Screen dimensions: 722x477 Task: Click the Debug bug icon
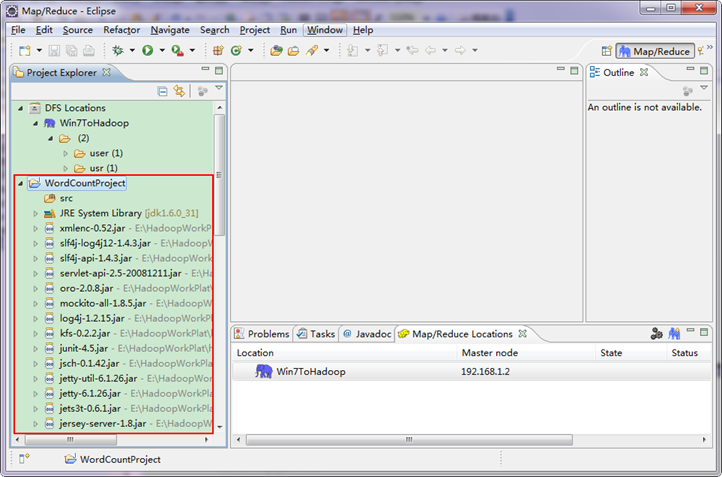point(118,50)
